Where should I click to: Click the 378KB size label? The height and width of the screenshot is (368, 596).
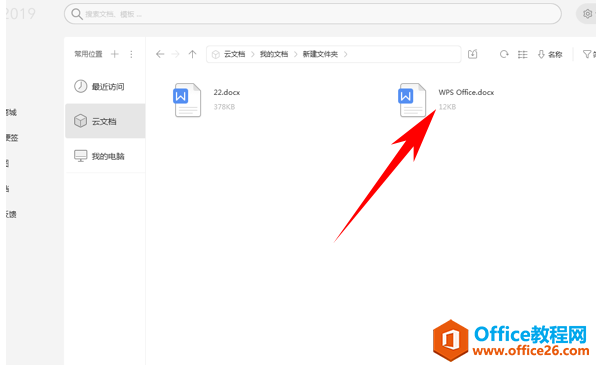coord(224,107)
